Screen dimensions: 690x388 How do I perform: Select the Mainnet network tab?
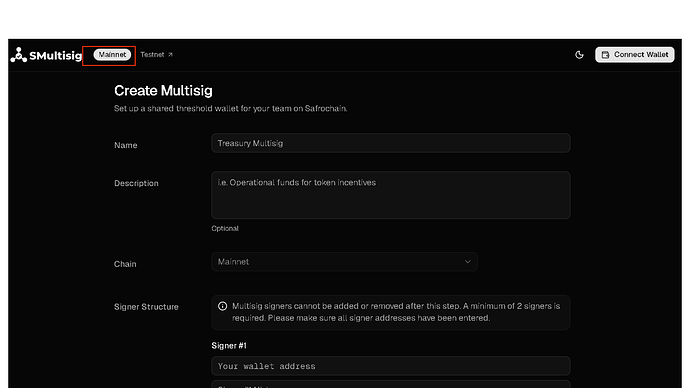[x=112, y=55]
